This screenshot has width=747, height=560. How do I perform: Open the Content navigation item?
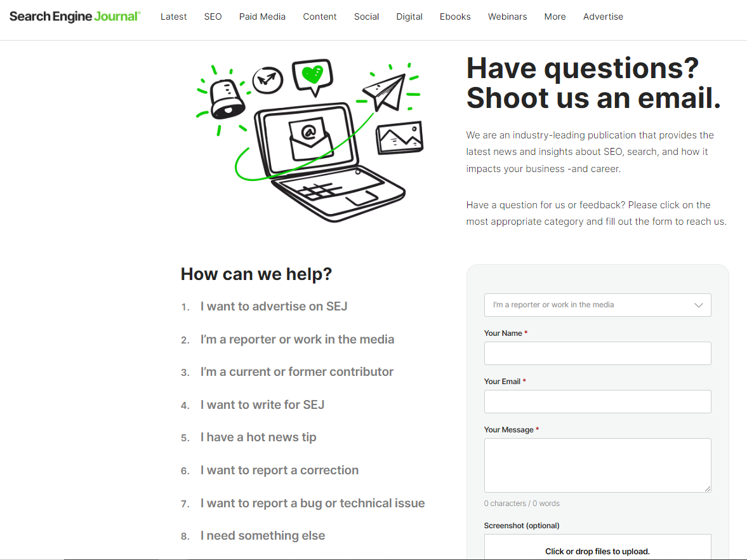coord(319,17)
